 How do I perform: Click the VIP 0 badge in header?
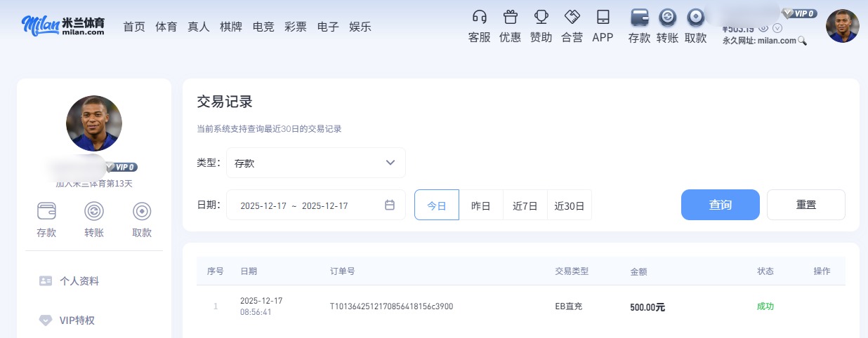tap(799, 13)
